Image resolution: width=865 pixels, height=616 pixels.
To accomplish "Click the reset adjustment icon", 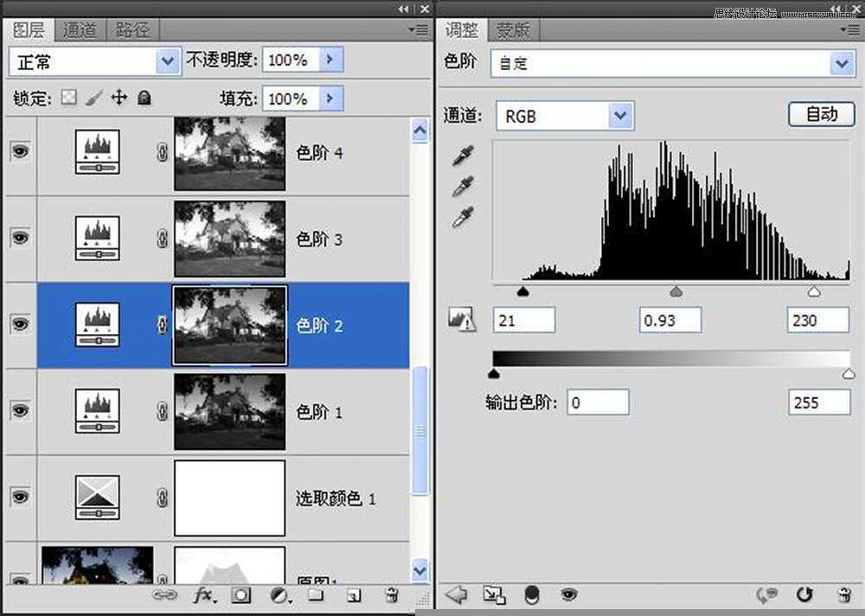I will [x=805, y=594].
